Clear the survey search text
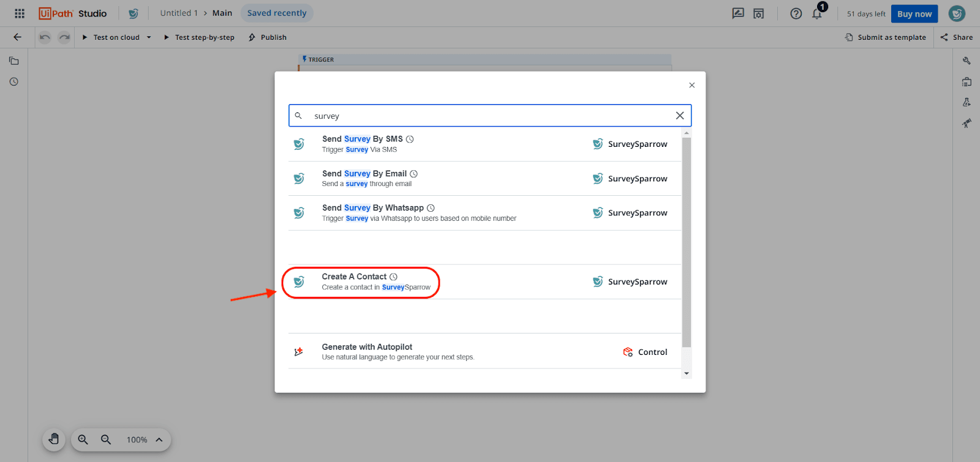 click(x=679, y=116)
